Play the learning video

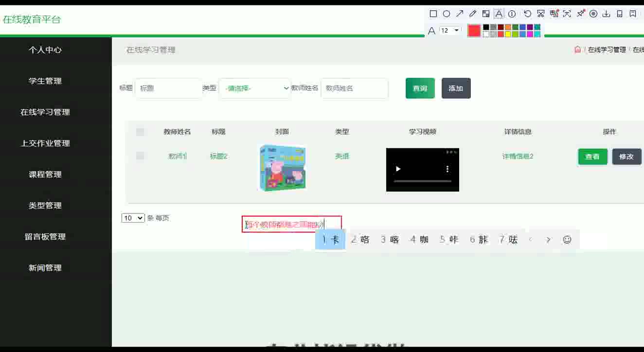click(398, 169)
